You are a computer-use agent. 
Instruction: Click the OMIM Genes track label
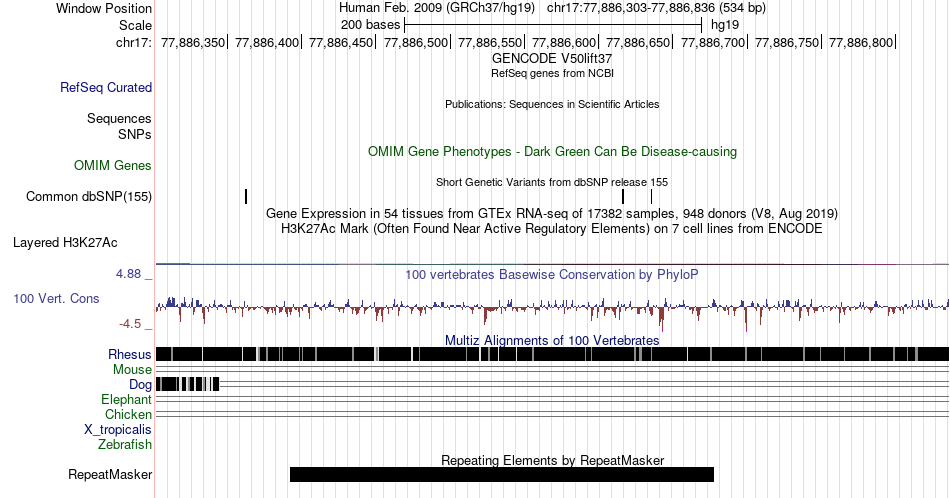113,165
